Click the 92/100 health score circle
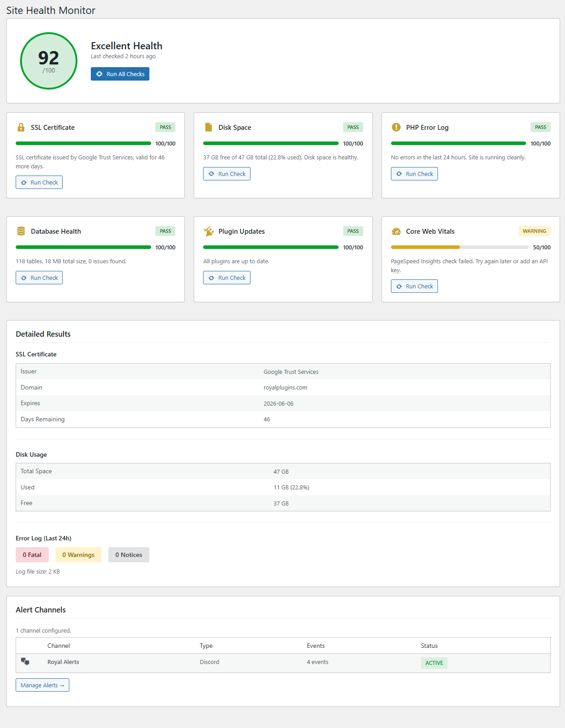The height and width of the screenshot is (728, 565). click(49, 61)
